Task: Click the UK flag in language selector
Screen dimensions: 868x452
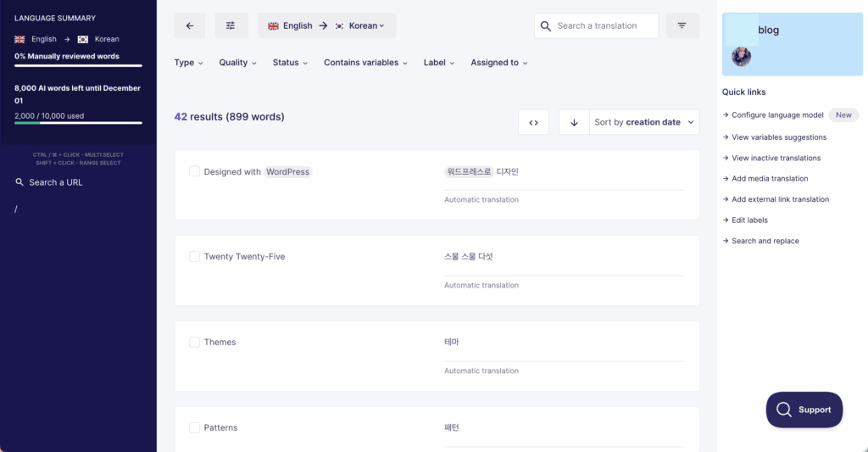Action: [x=274, y=26]
